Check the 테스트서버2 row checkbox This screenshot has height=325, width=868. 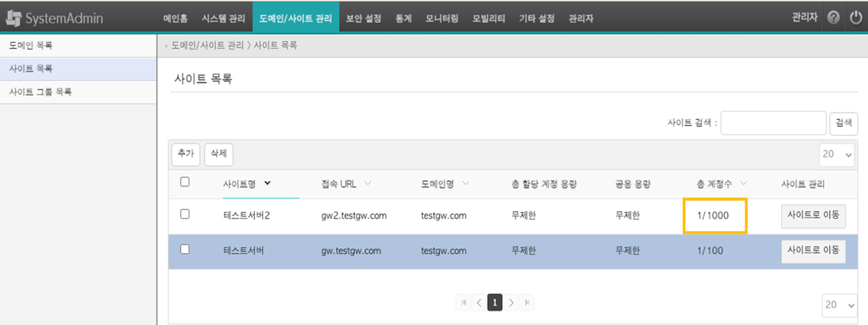185,214
